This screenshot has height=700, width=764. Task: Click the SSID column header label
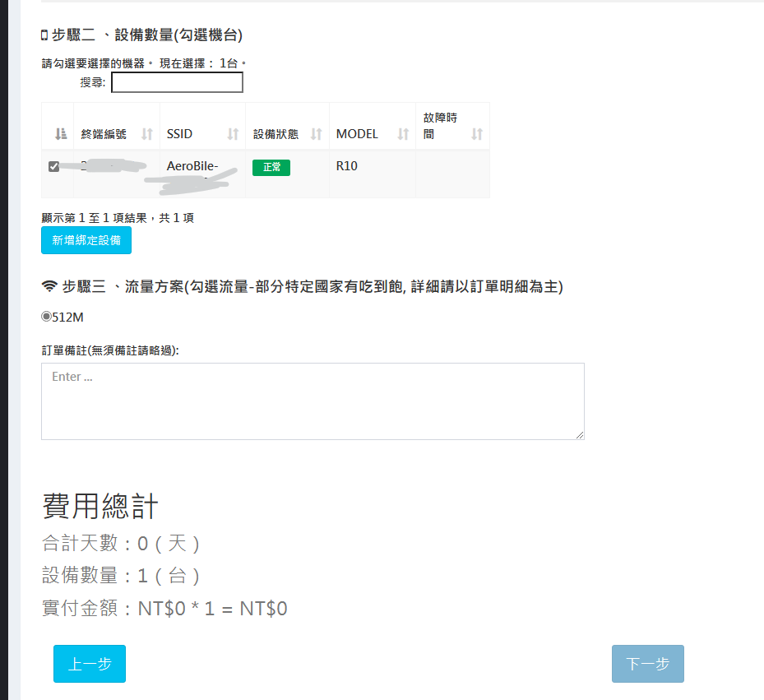179,134
